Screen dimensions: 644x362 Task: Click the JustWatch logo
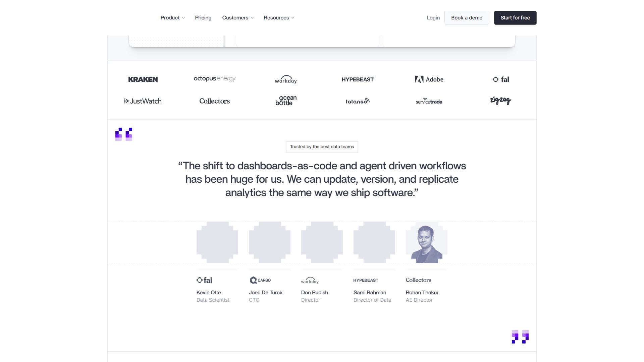coord(143,101)
